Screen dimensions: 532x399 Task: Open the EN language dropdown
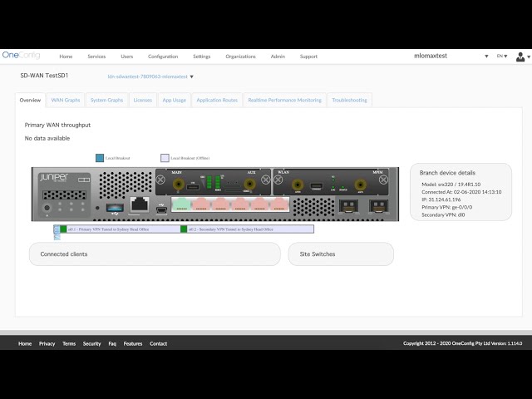(x=502, y=56)
